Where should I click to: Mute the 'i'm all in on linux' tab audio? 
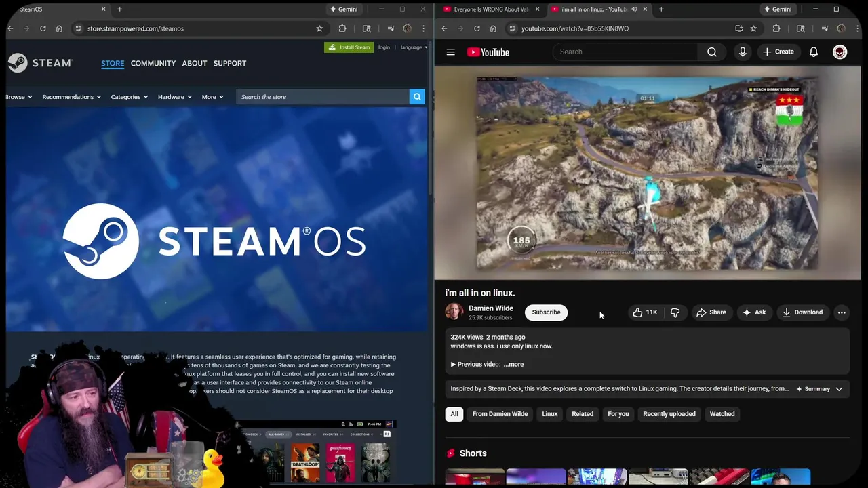click(634, 9)
